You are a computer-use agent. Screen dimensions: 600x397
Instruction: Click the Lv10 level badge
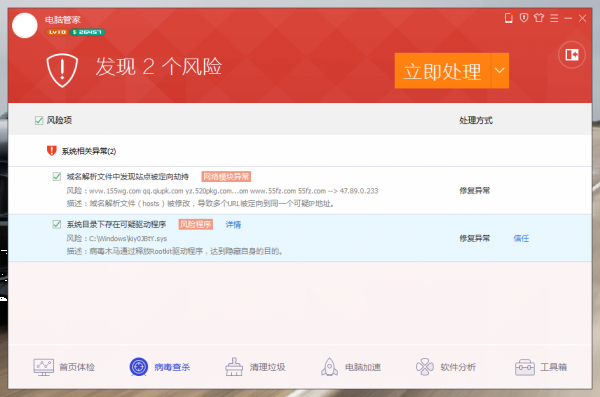coord(57,32)
